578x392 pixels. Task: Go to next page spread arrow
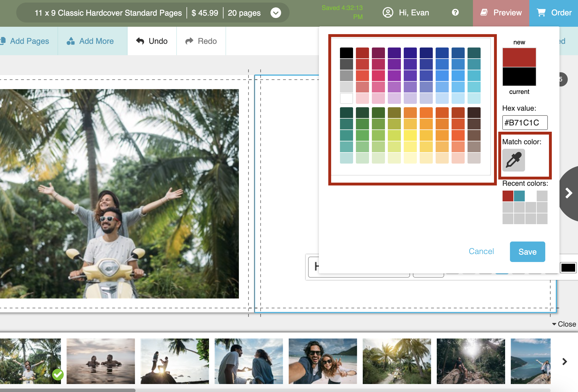568,193
